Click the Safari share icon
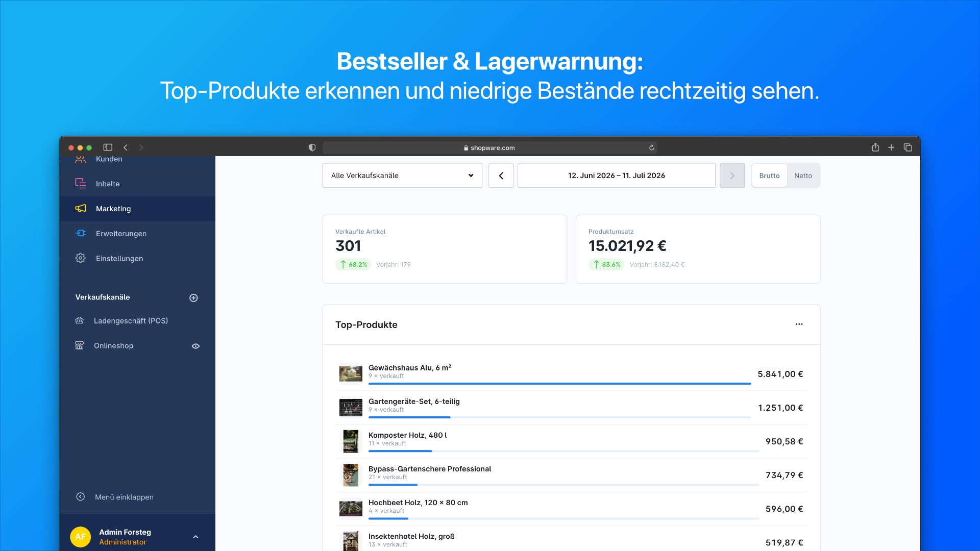The width and height of the screenshot is (980, 551). [x=875, y=147]
